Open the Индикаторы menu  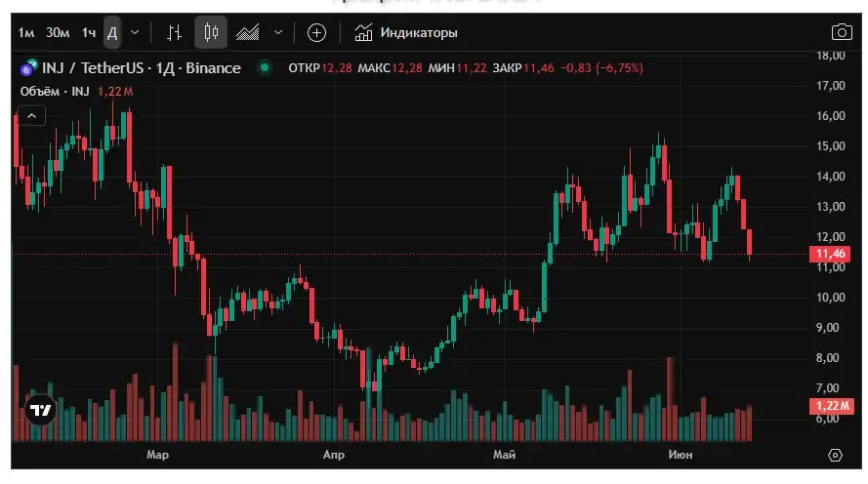click(406, 32)
